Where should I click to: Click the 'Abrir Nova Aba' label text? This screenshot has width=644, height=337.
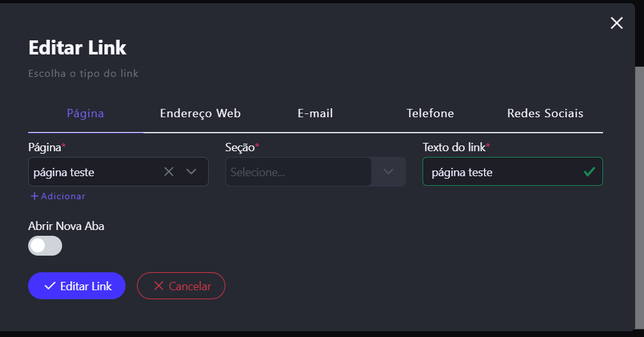click(x=66, y=226)
